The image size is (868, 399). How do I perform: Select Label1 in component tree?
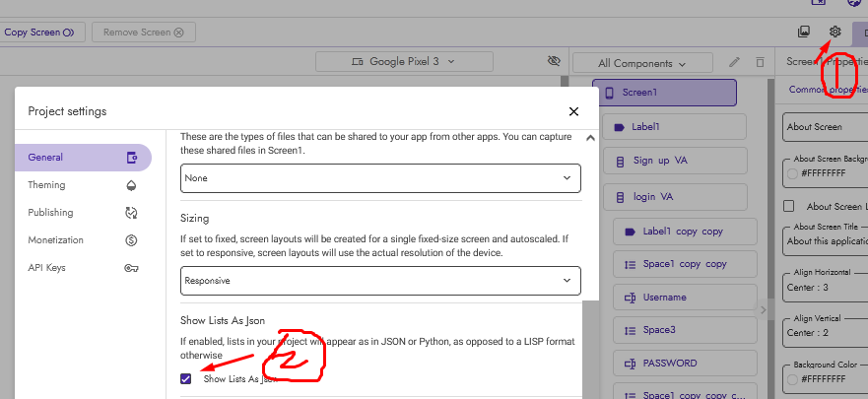pos(674,127)
